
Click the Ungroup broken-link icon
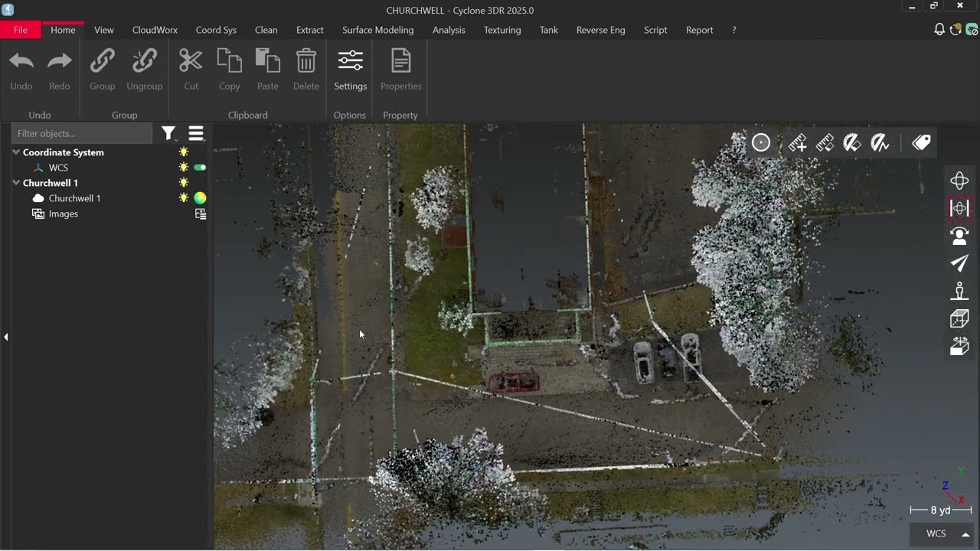coord(144,60)
